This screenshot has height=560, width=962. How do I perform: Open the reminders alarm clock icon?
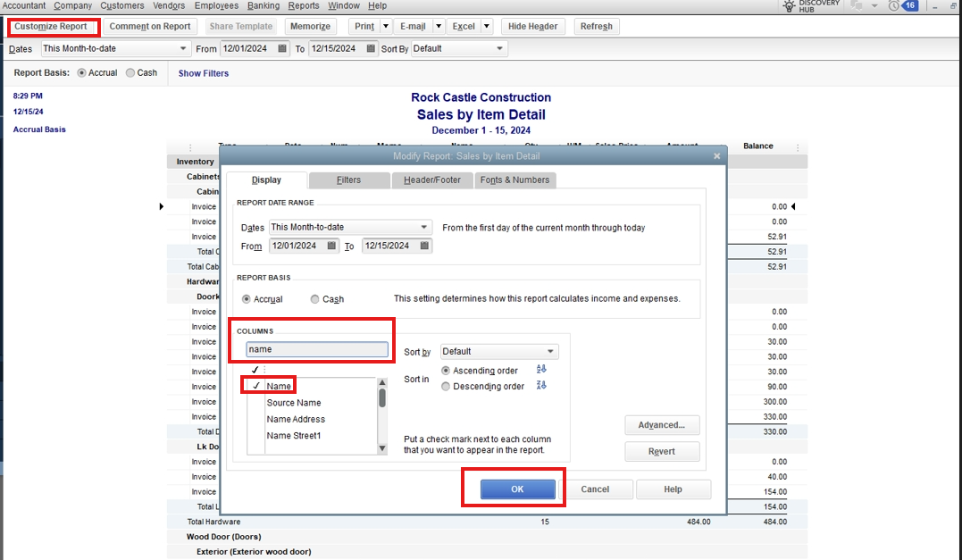click(x=894, y=5)
